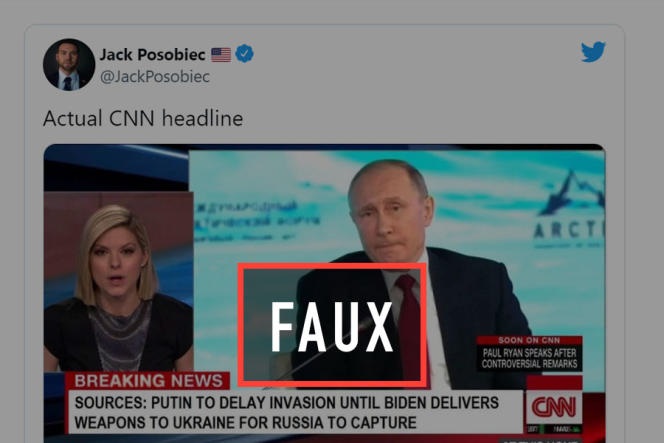Click the Twitter bird logo
The width and height of the screenshot is (664, 443).
(593, 52)
